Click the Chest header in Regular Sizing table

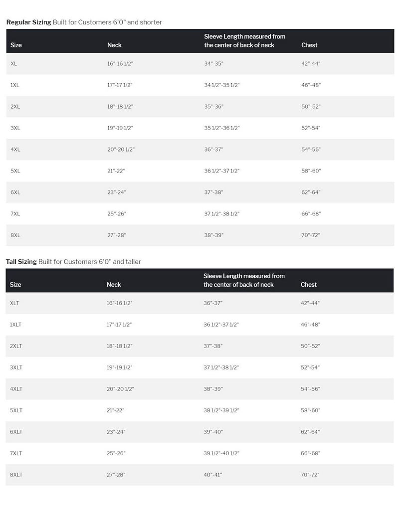[309, 45]
